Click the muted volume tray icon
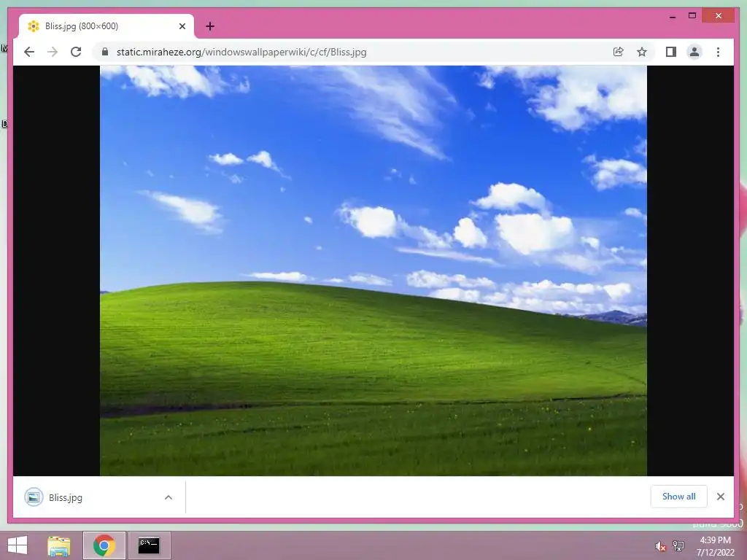This screenshot has width=747, height=560. coord(659,546)
